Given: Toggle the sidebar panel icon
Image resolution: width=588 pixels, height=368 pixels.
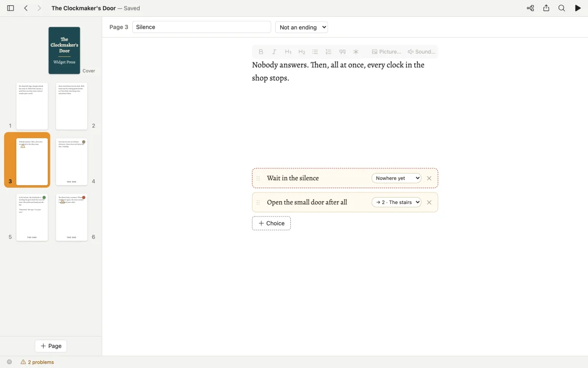Looking at the screenshot, I should (10, 8).
